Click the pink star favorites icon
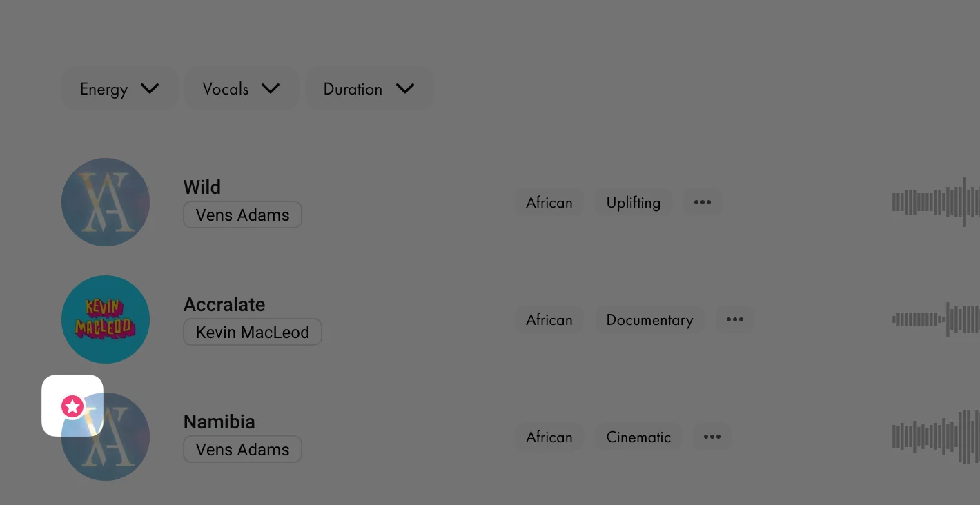Viewport: 980px width, 505px height. pyautogui.click(x=72, y=406)
